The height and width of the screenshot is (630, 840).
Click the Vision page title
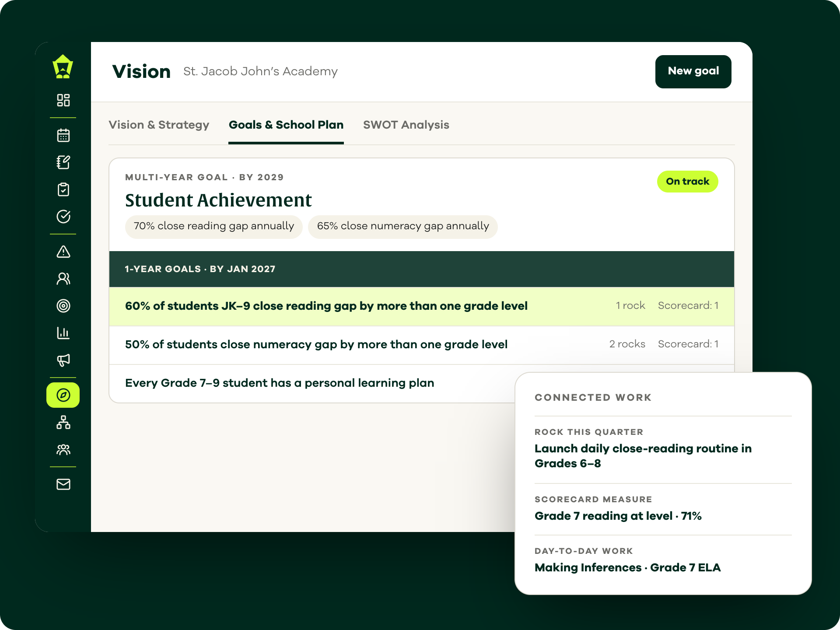point(141,72)
